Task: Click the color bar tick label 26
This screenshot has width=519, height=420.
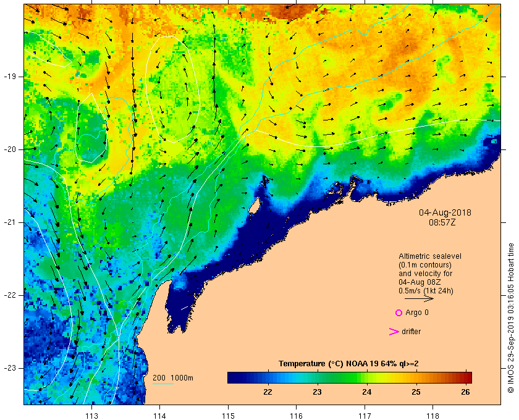Action: pos(465,392)
